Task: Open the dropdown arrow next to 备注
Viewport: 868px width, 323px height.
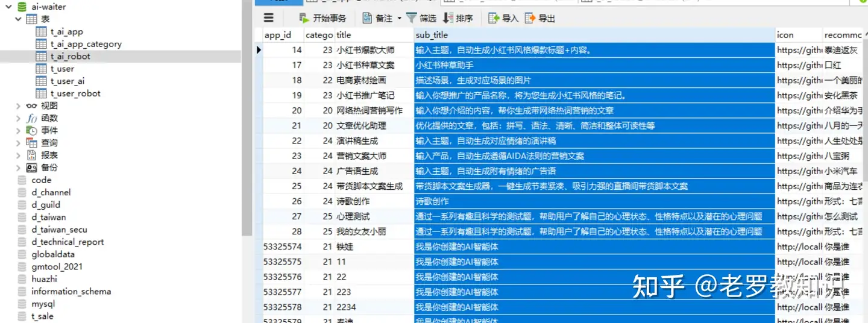Action: (x=399, y=19)
